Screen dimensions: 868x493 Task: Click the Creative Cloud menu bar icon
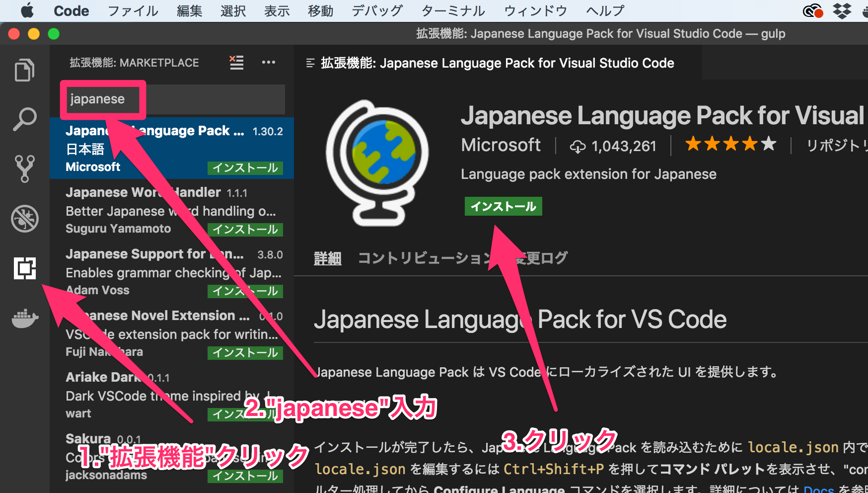813,10
